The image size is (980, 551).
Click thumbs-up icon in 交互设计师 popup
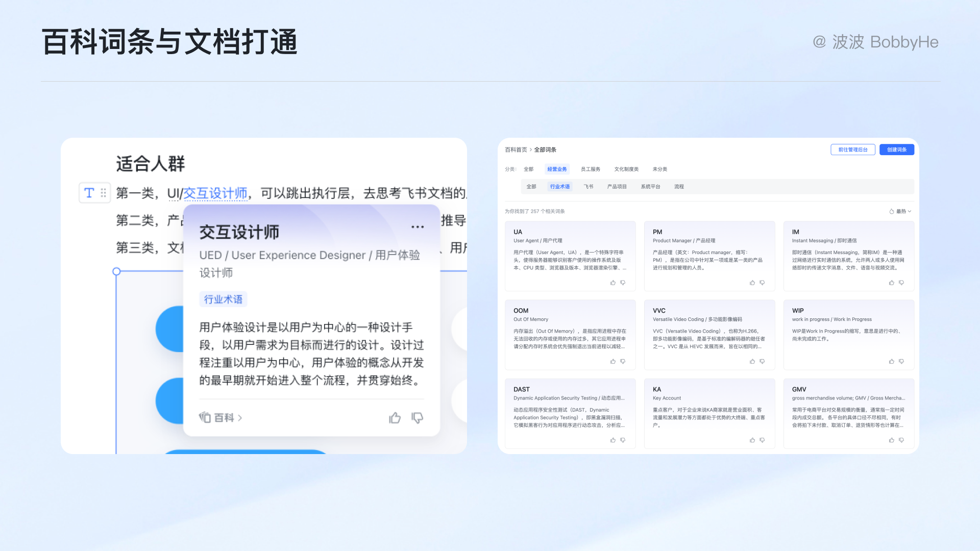395,418
